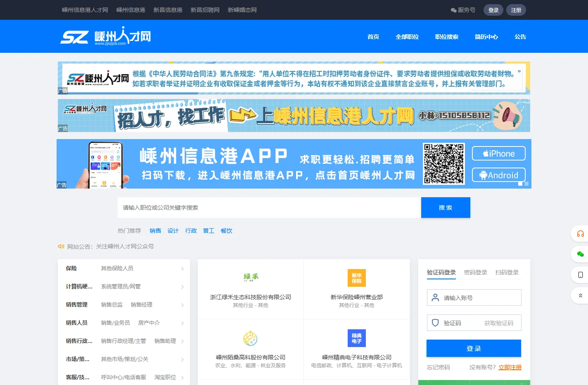Select hot keyword 销售
The height and width of the screenshot is (385, 588).
click(155, 231)
